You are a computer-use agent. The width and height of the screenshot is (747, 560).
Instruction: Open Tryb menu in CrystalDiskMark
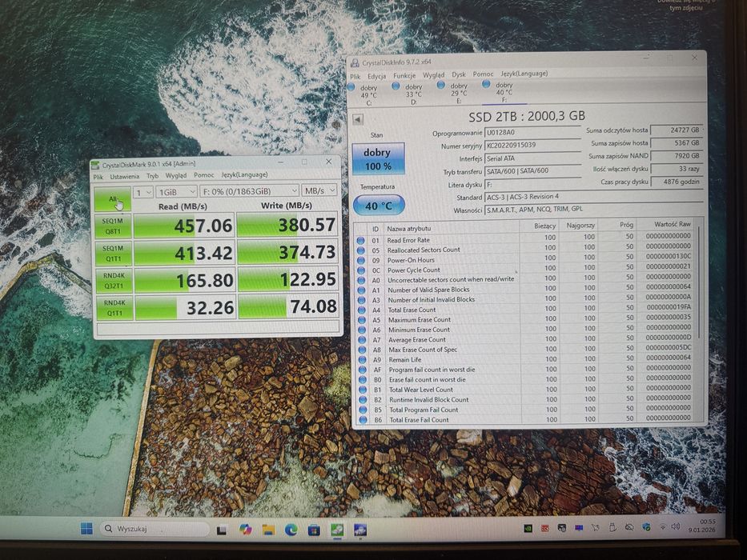click(x=152, y=176)
